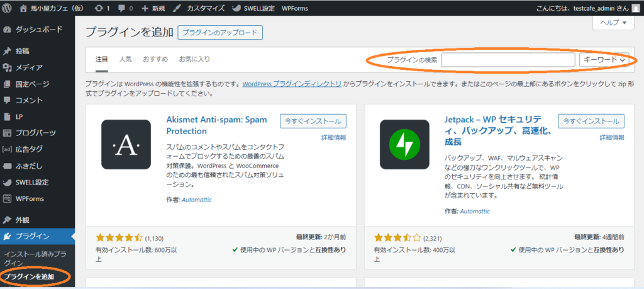Click the ブログパーツ grid icon in sidebar
This screenshot has height=289, width=644.
[7, 133]
